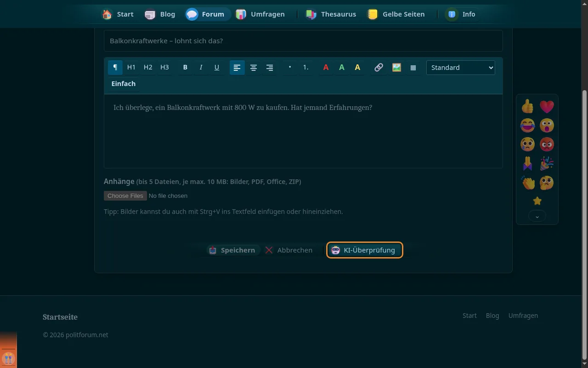Apply the paragraph format (¶)
The height and width of the screenshot is (368, 588).
(115, 68)
